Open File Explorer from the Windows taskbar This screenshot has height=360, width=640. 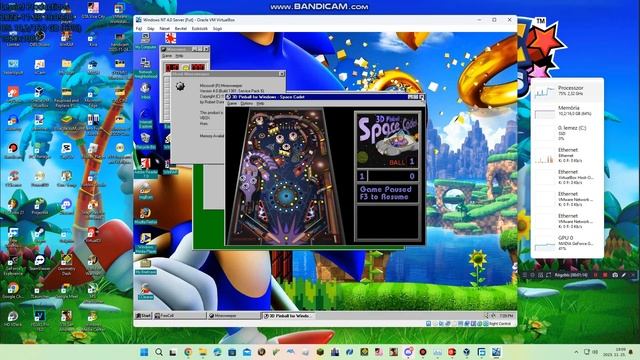pyautogui.click(x=202, y=352)
